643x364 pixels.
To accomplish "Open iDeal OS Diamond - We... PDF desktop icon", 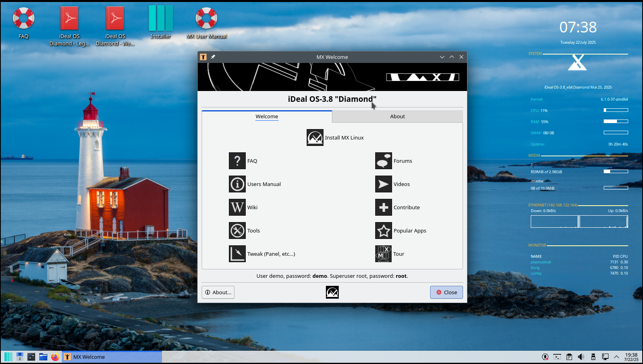I will coord(115,18).
